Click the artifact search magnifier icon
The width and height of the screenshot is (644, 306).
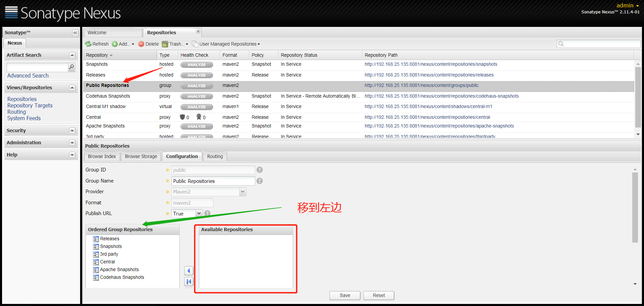pyautogui.click(x=71, y=67)
